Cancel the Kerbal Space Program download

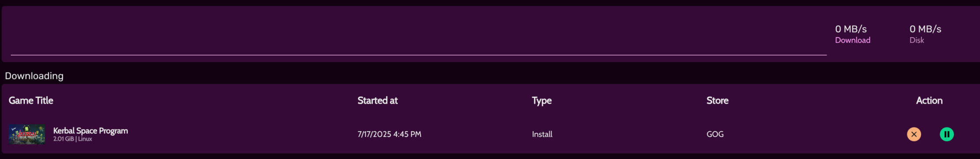pos(914,134)
